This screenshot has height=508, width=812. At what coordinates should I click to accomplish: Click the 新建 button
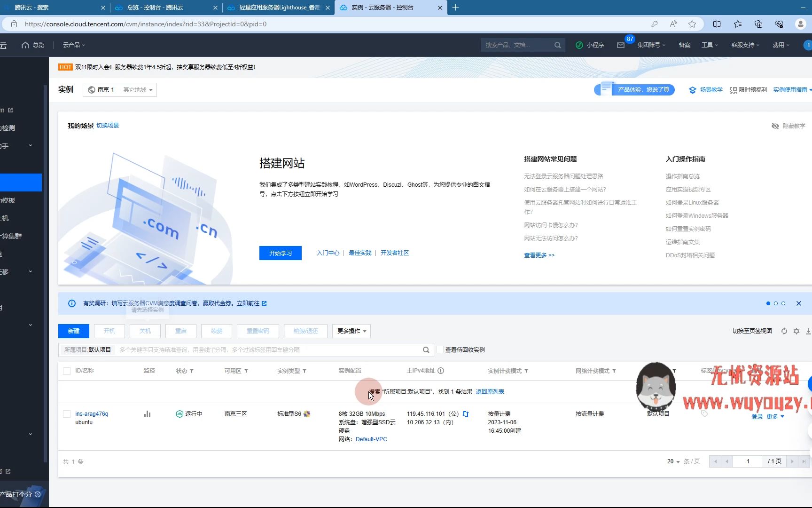click(x=74, y=331)
